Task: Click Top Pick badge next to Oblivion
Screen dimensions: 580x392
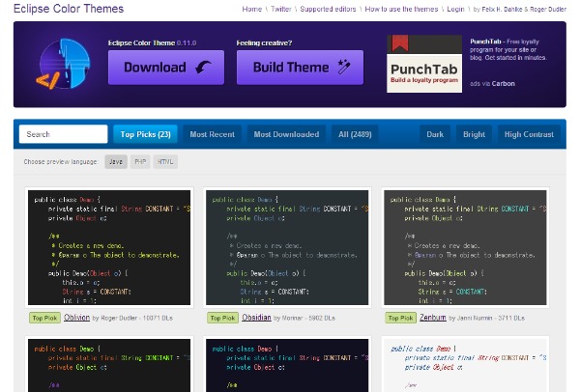Action: pos(44,318)
